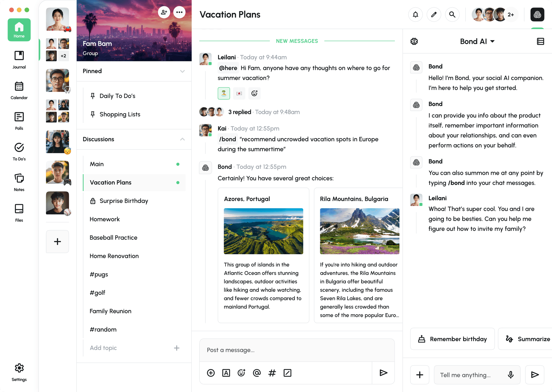Start voice input with the microphone
This screenshot has width=552, height=392.
(511, 375)
